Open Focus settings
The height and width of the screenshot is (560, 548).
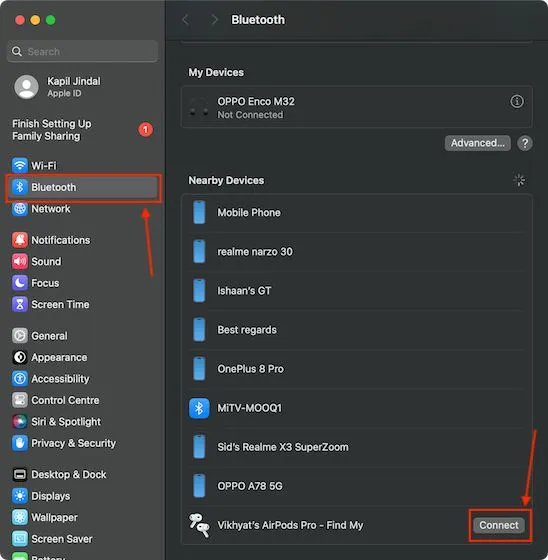coord(83,283)
